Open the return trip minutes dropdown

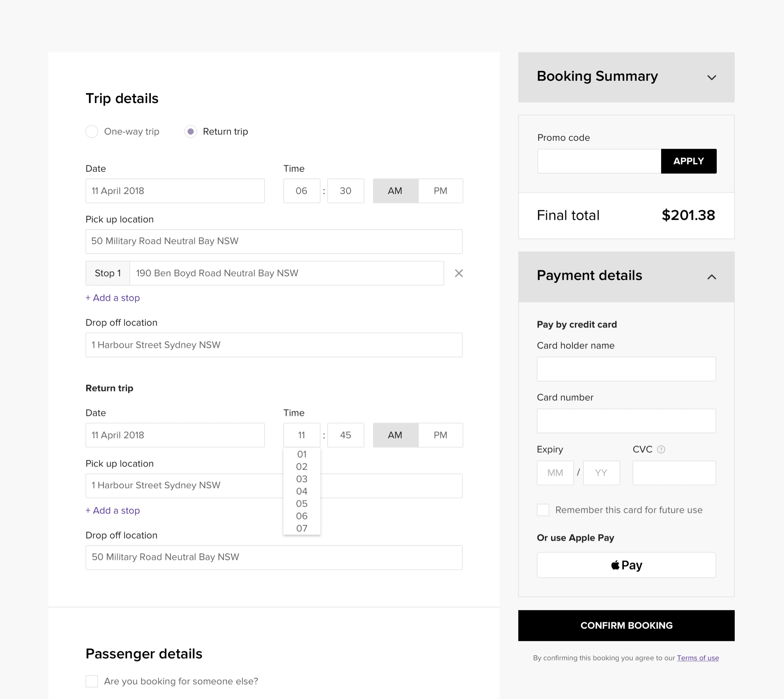click(x=345, y=435)
